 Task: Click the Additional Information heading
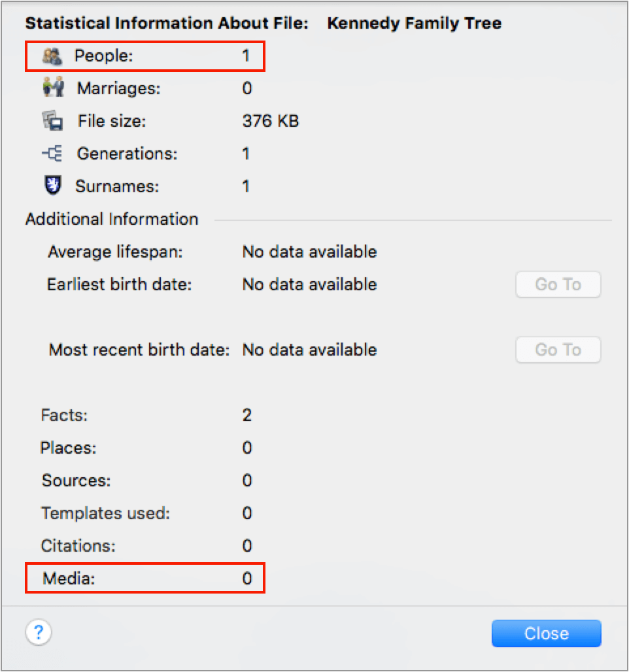[111, 219]
